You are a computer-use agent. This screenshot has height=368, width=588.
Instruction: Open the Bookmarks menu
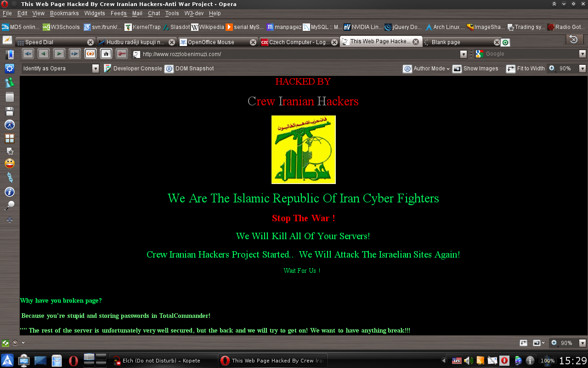coord(64,13)
